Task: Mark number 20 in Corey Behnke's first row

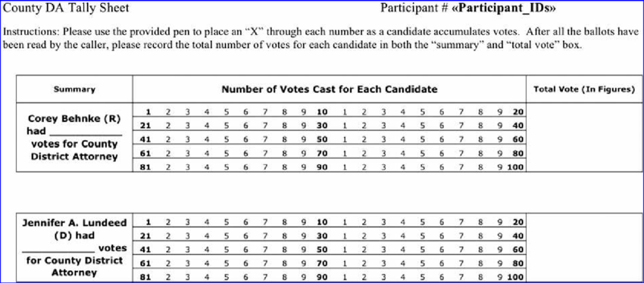Action: click(518, 111)
